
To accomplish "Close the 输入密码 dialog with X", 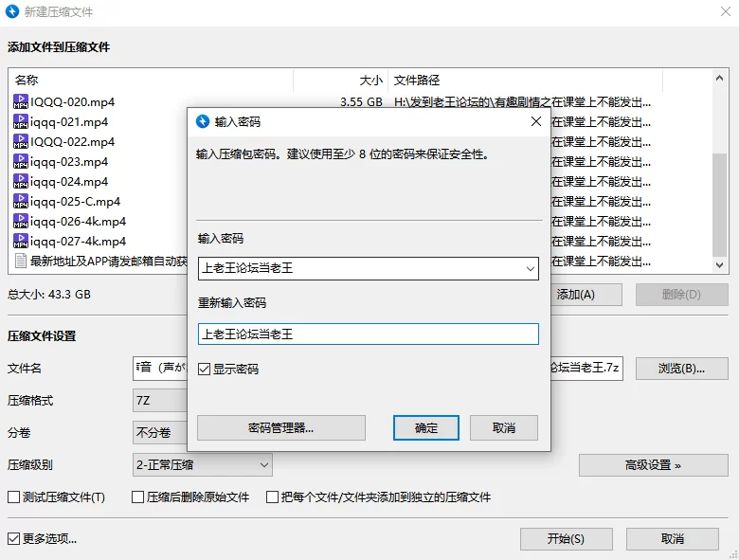I will 536,121.
